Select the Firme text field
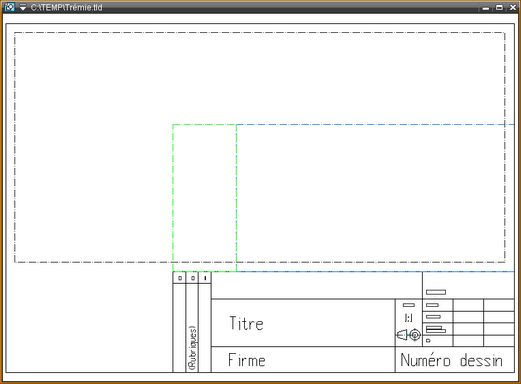 [247, 360]
